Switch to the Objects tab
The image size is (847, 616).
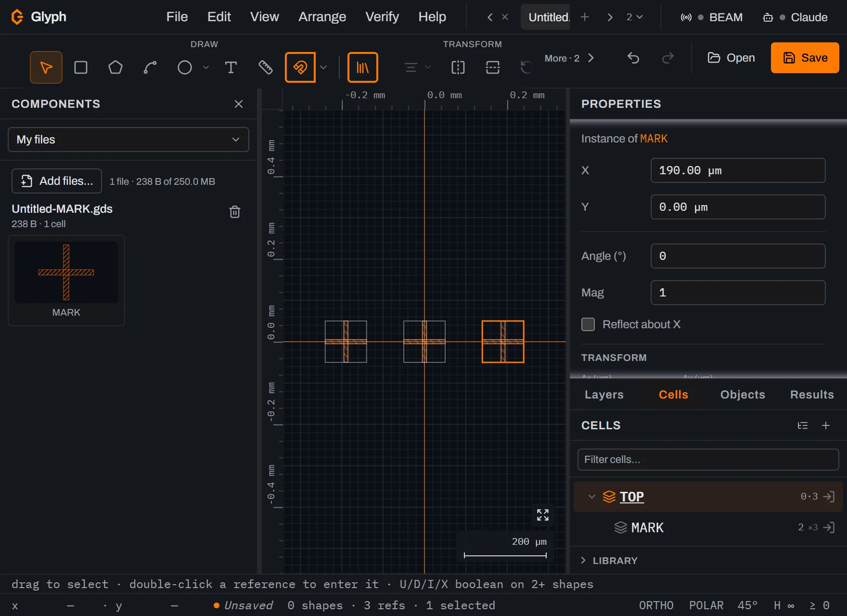point(743,395)
